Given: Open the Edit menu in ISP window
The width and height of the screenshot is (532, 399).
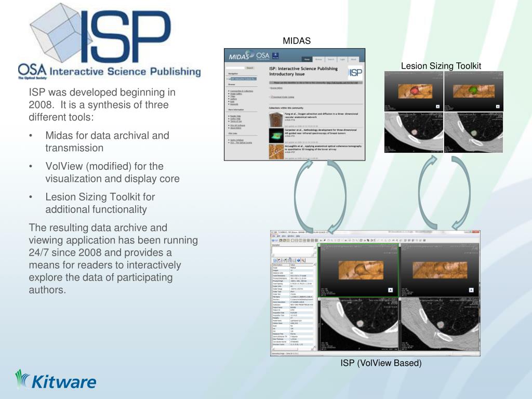Looking at the screenshot, I should click(278, 236).
